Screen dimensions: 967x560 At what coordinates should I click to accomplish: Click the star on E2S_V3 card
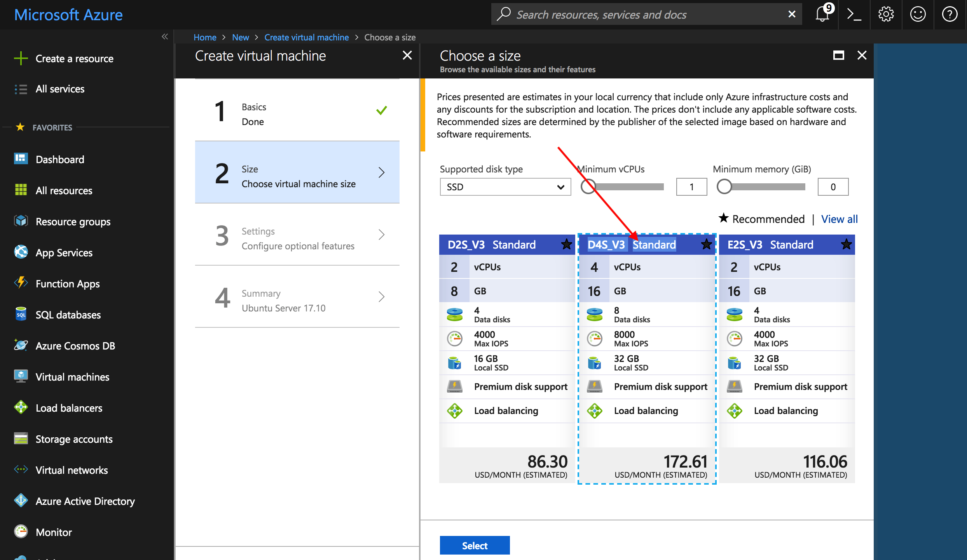pos(847,245)
